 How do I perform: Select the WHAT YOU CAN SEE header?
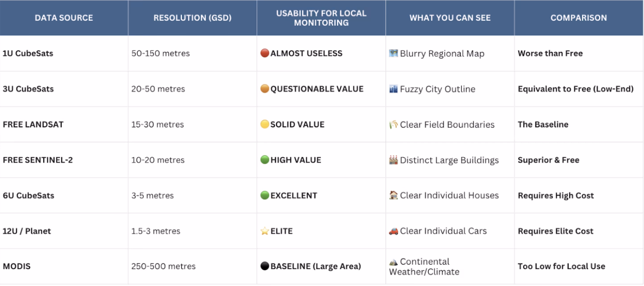pos(450,18)
